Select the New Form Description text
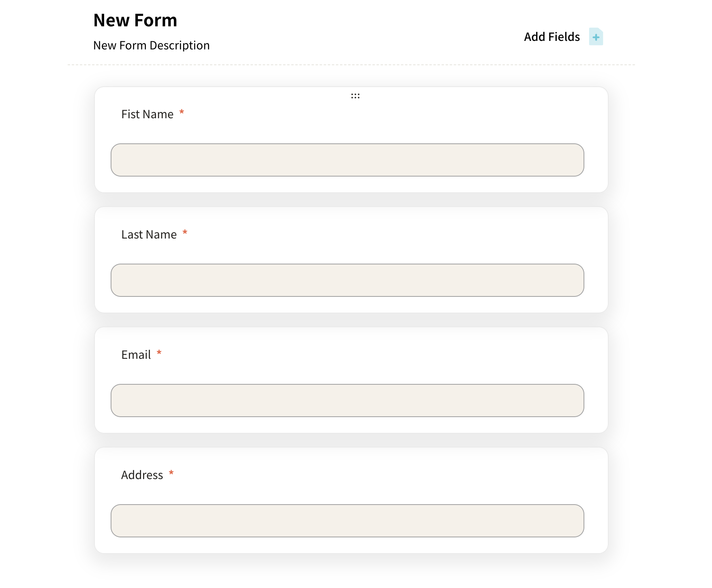 tap(151, 45)
